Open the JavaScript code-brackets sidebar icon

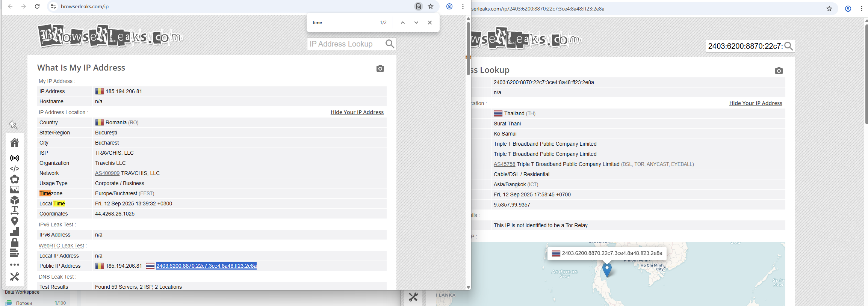15,169
